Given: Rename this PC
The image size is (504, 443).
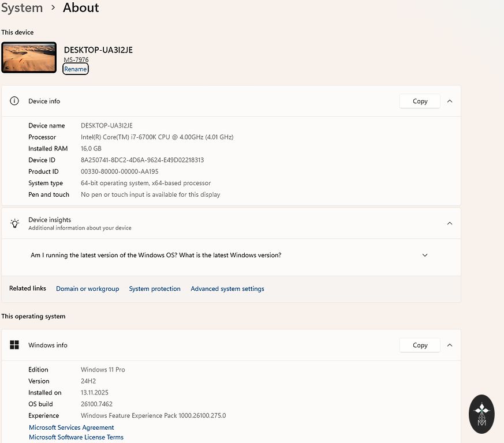Looking at the screenshot, I should (x=76, y=69).
